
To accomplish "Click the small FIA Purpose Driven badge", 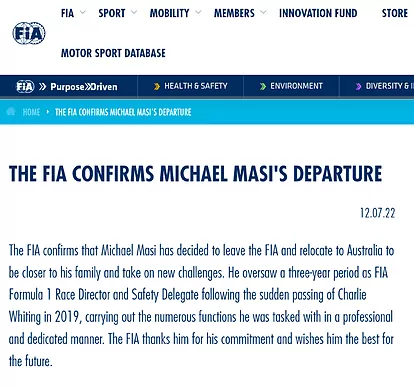I will point(25,87).
